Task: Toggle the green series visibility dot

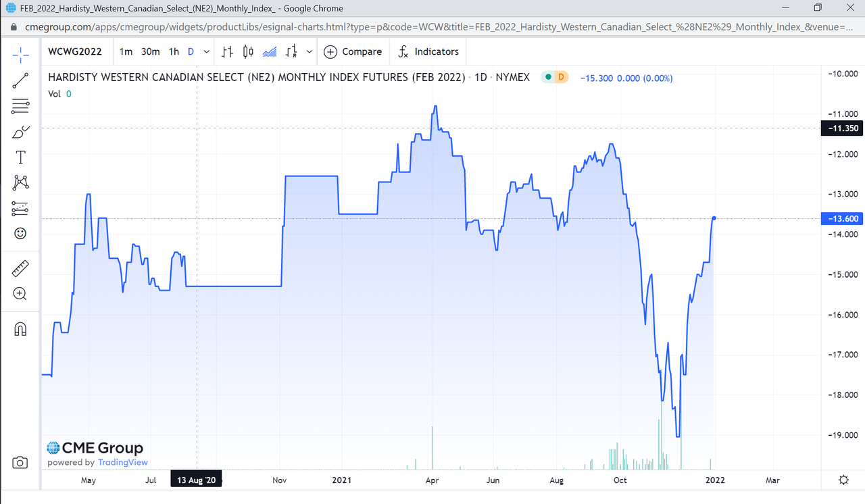Action: click(547, 77)
